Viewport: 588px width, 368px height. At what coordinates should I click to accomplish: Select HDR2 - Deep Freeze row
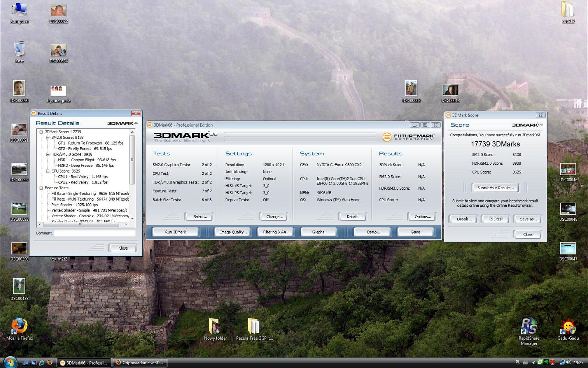pyautogui.click(x=86, y=166)
